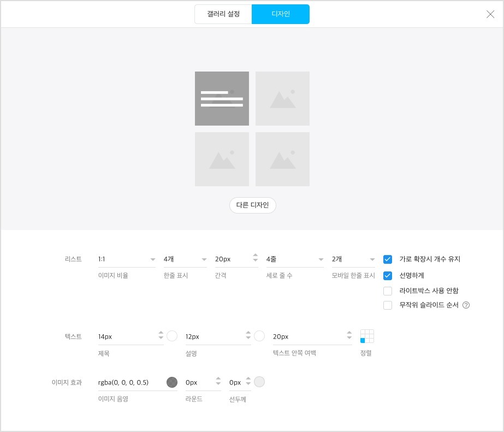Open help icon next to 무작위 슬라이드 순서

click(x=466, y=305)
